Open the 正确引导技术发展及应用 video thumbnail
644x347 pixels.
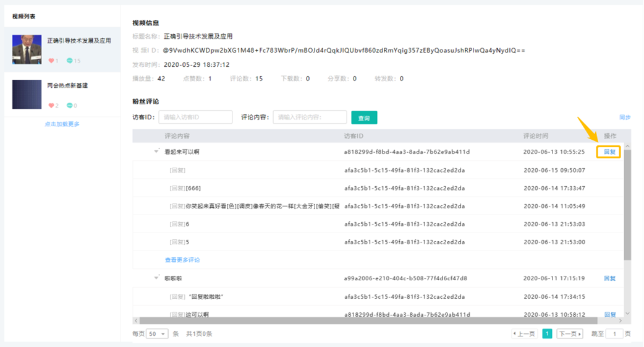[27, 49]
